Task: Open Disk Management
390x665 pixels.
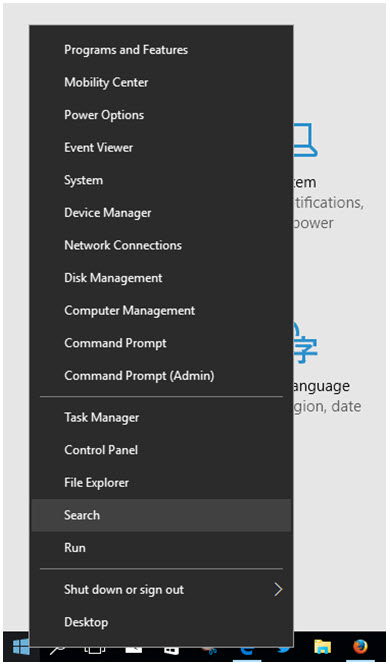Action: click(161, 278)
